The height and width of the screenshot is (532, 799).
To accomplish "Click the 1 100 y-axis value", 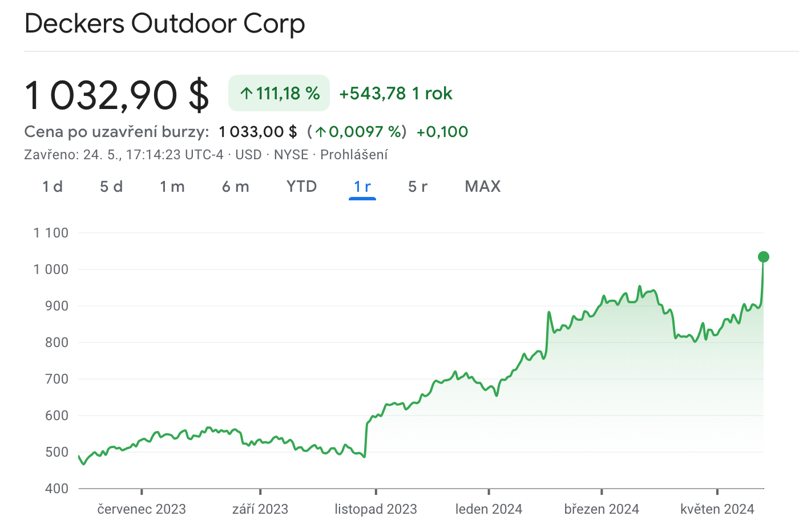I will pos(51,233).
